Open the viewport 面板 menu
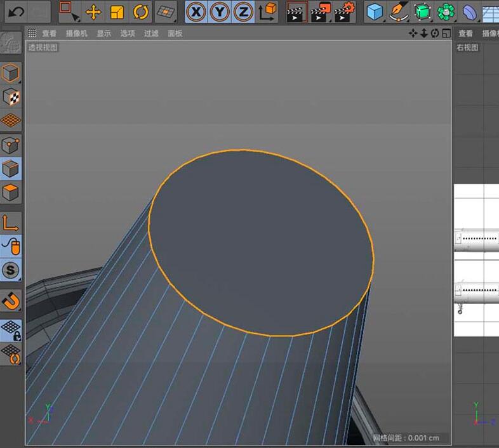Viewport: 499px width, 448px height. (x=175, y=33)
